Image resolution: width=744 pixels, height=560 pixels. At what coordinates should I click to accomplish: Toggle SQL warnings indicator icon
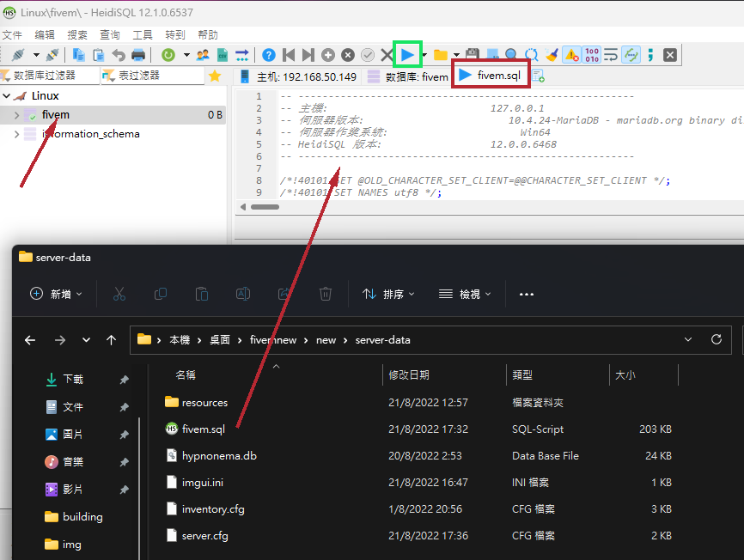pyautogui.click(x=570, y=55)
